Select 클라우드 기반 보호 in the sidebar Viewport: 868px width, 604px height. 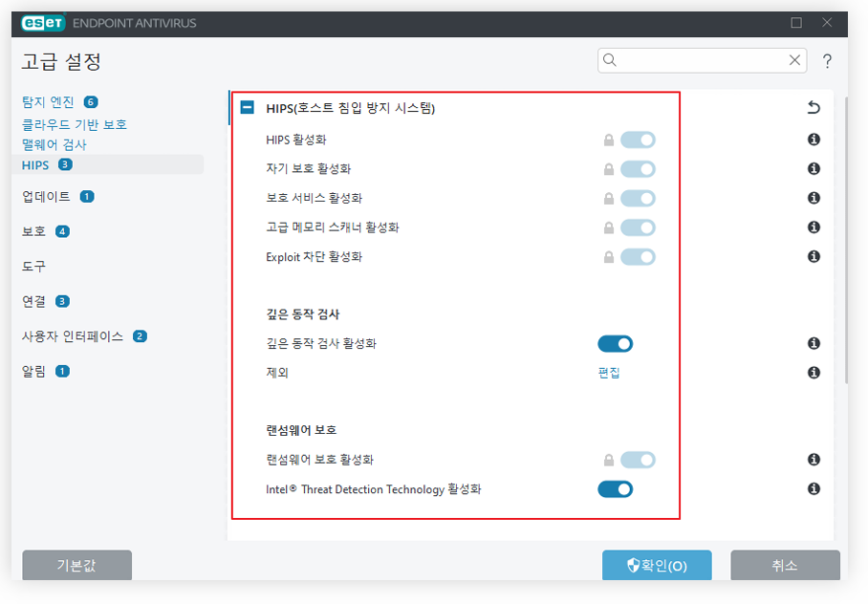pos(75,124)
